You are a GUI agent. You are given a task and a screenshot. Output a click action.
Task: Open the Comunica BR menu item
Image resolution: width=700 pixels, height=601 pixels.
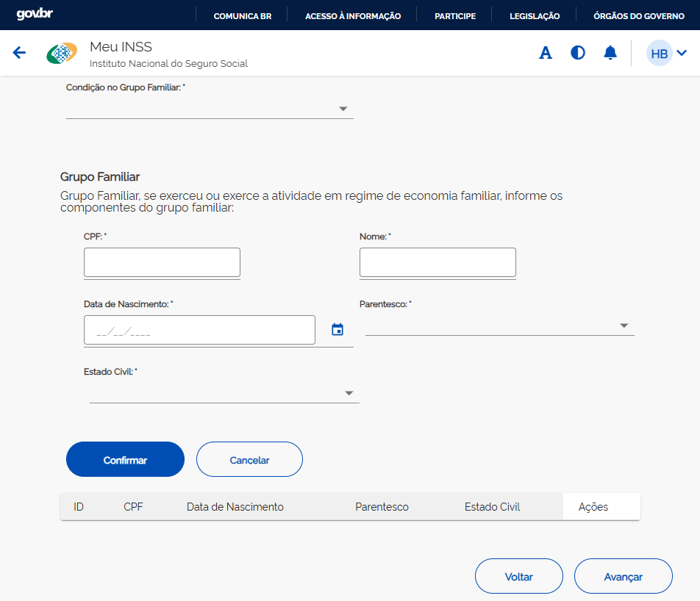point(242,15)
